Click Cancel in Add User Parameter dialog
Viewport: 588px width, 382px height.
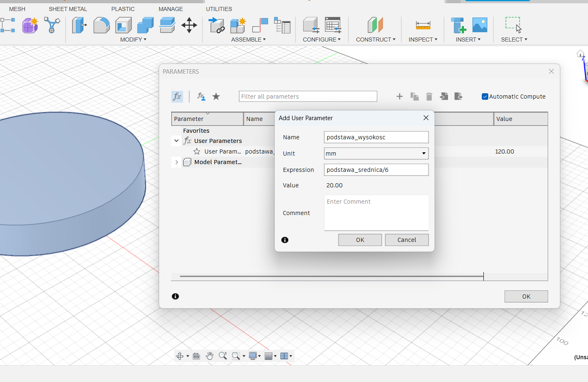(407, 240)
